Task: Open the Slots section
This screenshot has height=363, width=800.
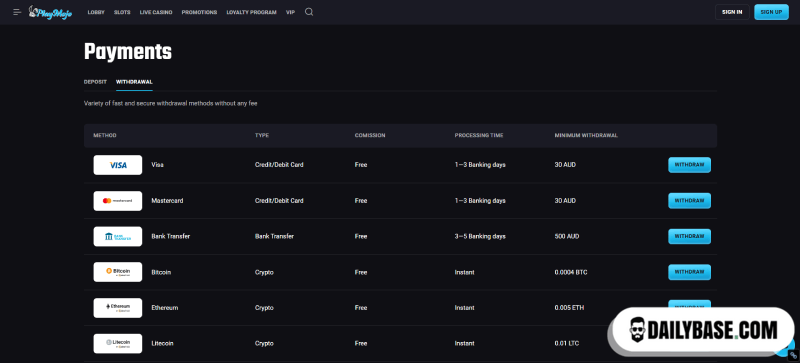Action: tap(122, 12)
